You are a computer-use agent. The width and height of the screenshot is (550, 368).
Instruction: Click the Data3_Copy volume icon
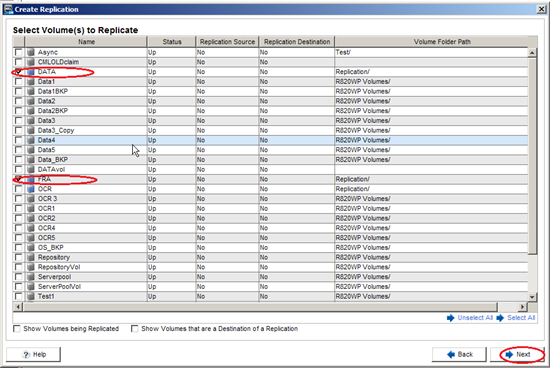pyautogui.click(x=31, y=131)
